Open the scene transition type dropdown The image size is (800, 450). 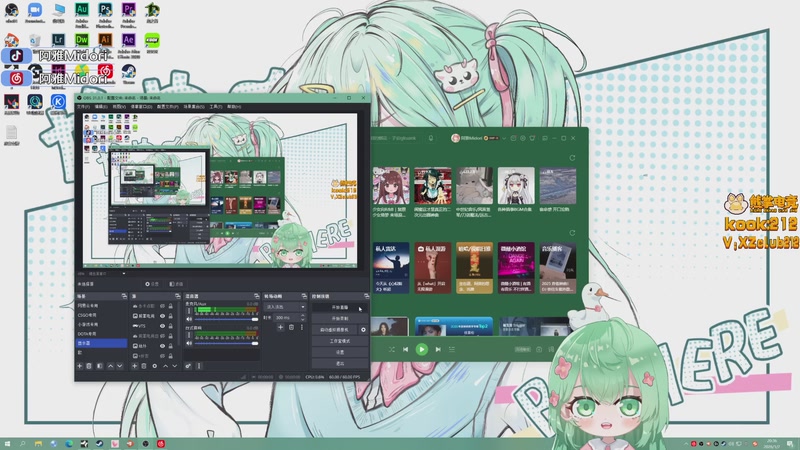(285, 307)
